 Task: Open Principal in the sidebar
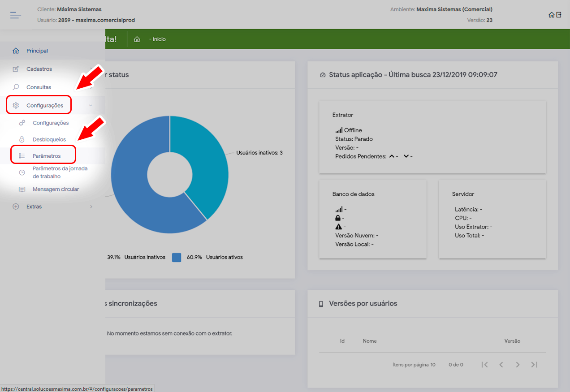[37, 51]
